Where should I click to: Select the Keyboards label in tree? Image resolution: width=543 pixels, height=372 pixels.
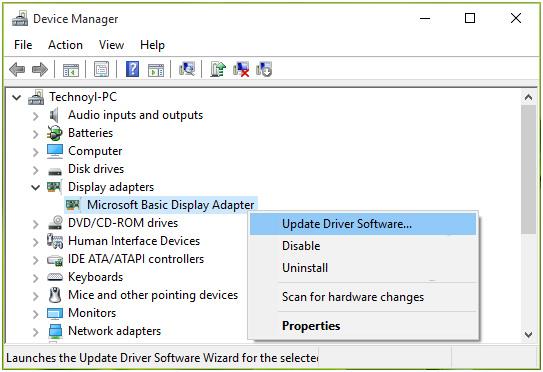[96, 277]
